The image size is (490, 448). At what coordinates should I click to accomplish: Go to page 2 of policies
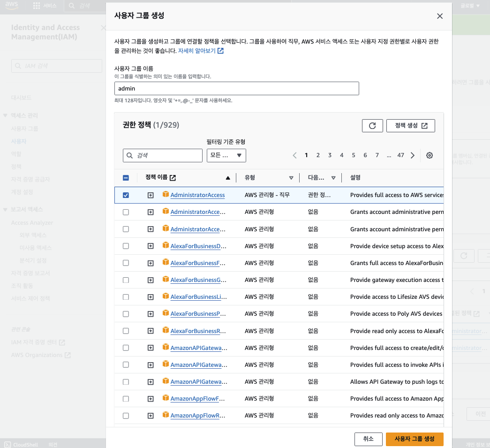[318, 155]
